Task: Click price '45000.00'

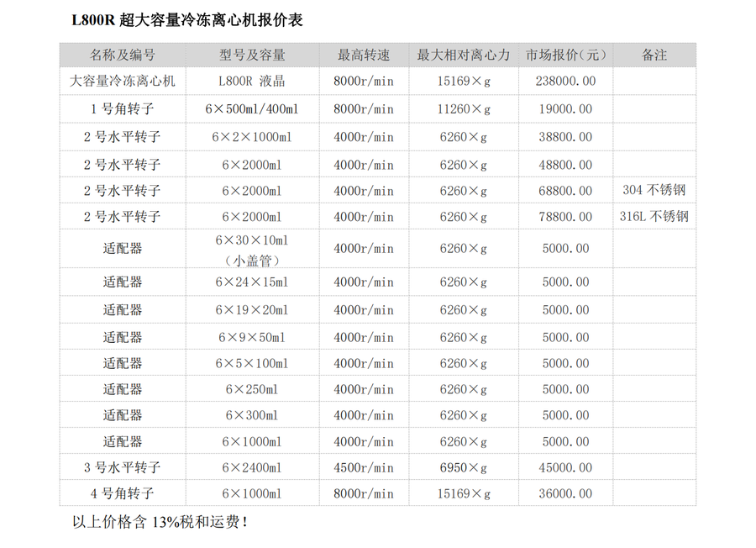Action: coord(565,467)
